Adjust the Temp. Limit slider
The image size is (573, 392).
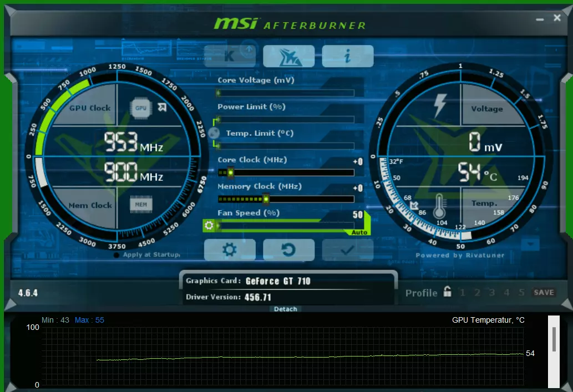pos(286,146)
